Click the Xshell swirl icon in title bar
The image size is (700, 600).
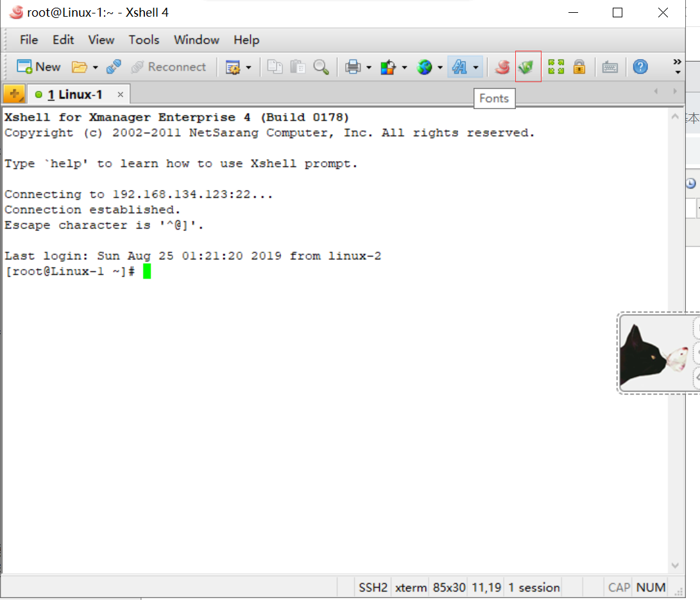click(x=16, y=12)
